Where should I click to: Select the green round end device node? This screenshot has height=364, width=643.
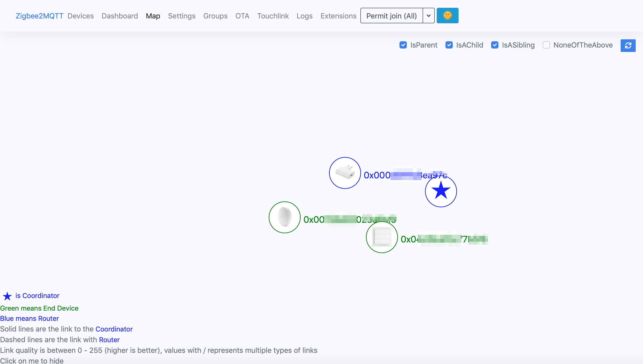pyautogui.click(x=284, y=217)
